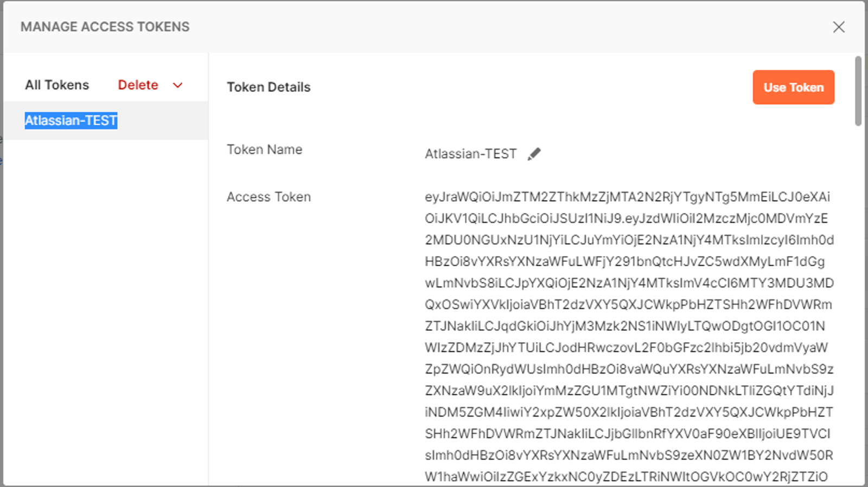
Task: Click token line starting with QxOSwiYXVkIjoi
Action: 628,305
